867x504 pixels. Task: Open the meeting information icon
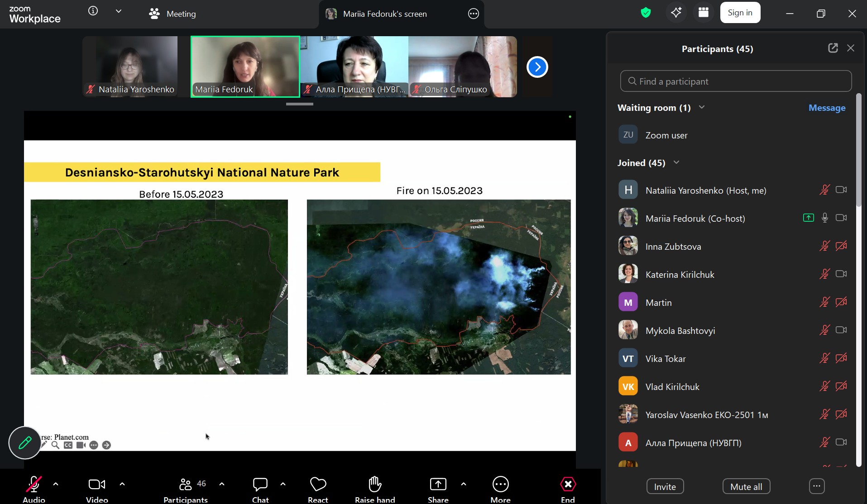(x=93, y=11)
